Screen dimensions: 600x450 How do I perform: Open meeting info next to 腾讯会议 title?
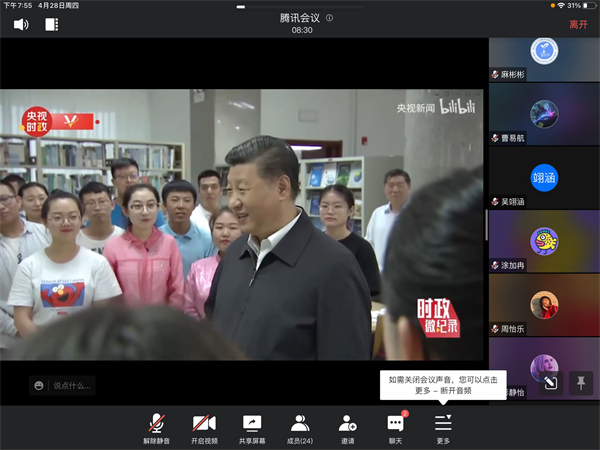click(330, 18)
